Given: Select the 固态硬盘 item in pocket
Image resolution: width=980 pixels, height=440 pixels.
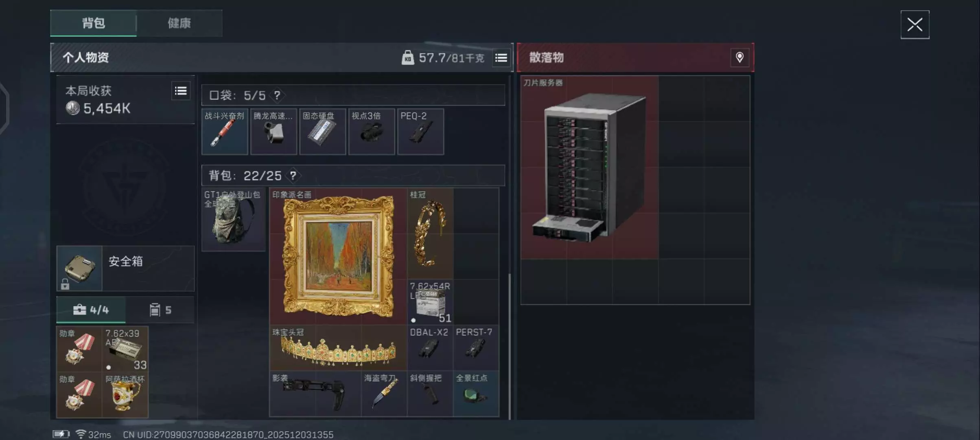Looking at the screenshot, I should coord(323,132).
